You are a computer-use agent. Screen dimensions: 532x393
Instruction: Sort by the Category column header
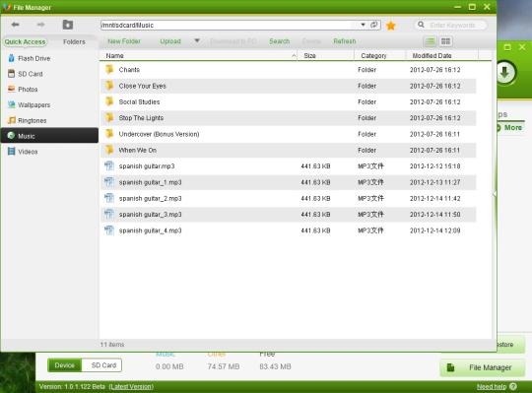[380, 55]
